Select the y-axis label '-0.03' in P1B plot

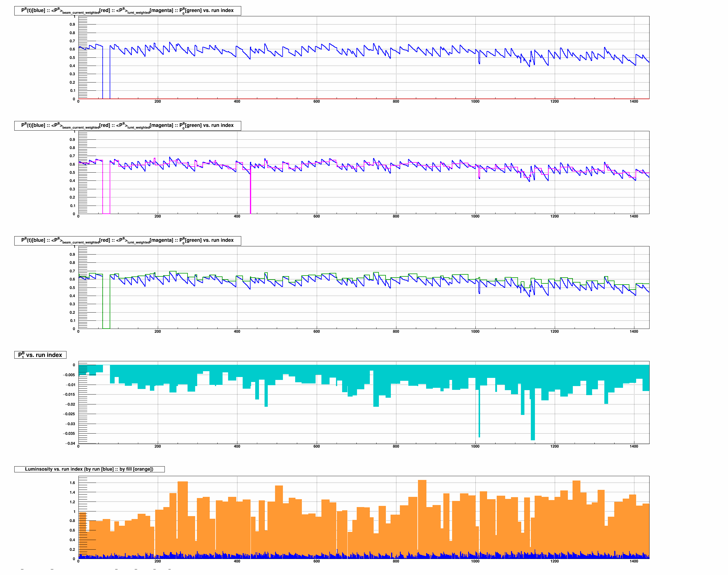70,423
